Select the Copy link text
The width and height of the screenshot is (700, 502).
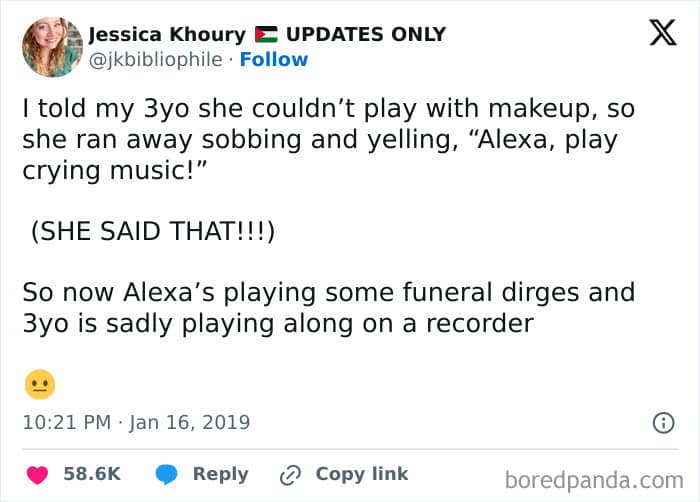[x=361, y=474]
